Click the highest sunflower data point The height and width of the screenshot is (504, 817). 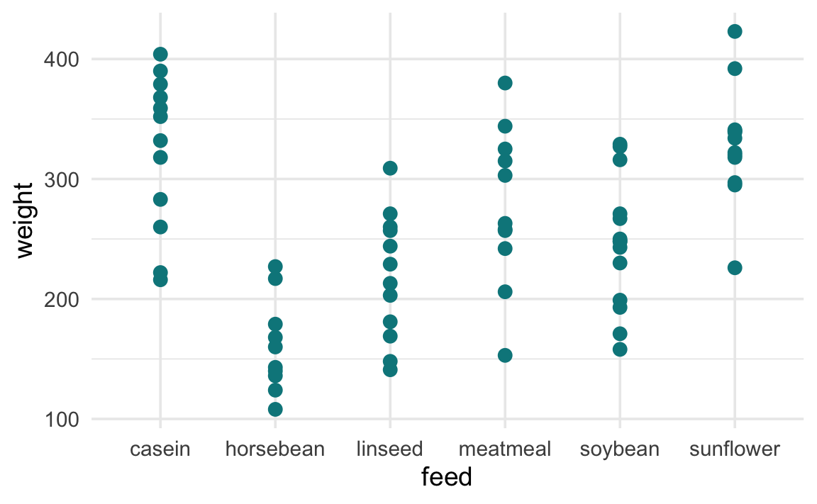[x=735, y=31]
